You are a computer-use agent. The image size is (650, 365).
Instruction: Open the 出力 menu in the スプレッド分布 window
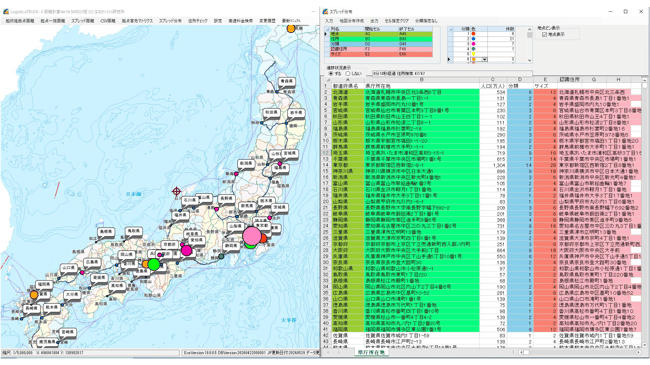click(x=374, y=21)
